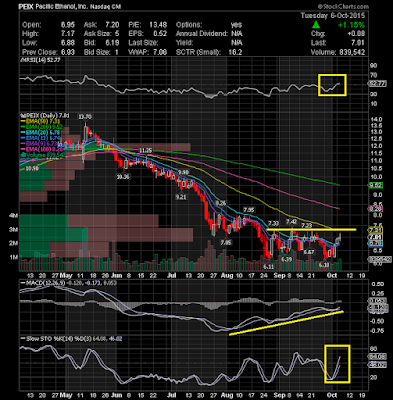Click the green 9.52 tag on price axis
This screenshot has height=400, width=393.
click(376, 185)
